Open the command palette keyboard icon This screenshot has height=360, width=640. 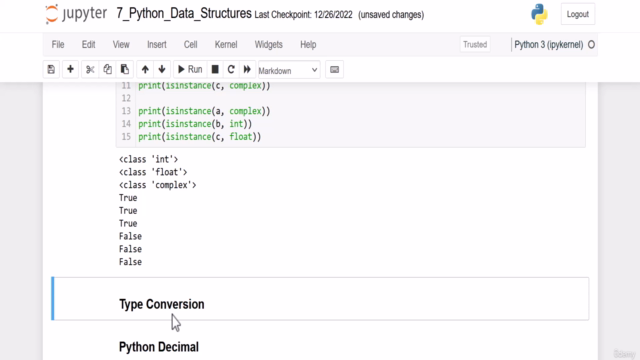[334, 70]
